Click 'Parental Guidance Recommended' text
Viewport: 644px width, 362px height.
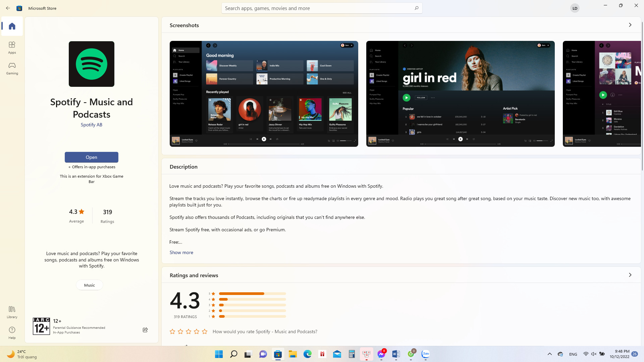point(79,328)
